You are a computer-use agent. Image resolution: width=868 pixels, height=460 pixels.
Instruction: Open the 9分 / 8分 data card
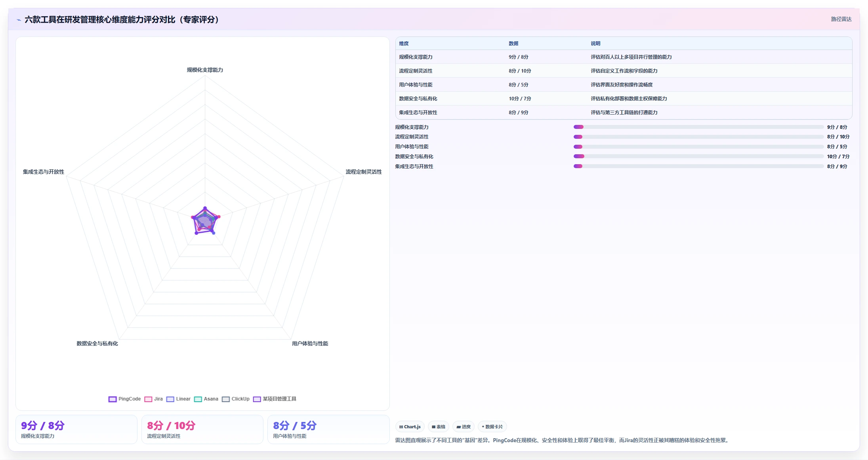pos(76,429)
